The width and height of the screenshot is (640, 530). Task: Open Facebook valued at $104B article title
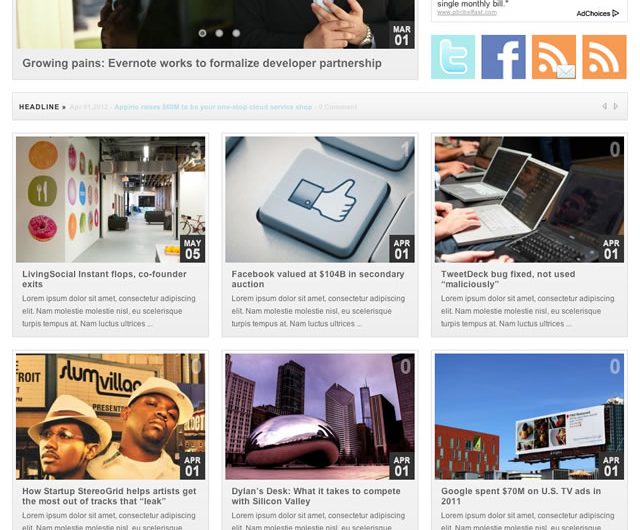click(318, 279)
